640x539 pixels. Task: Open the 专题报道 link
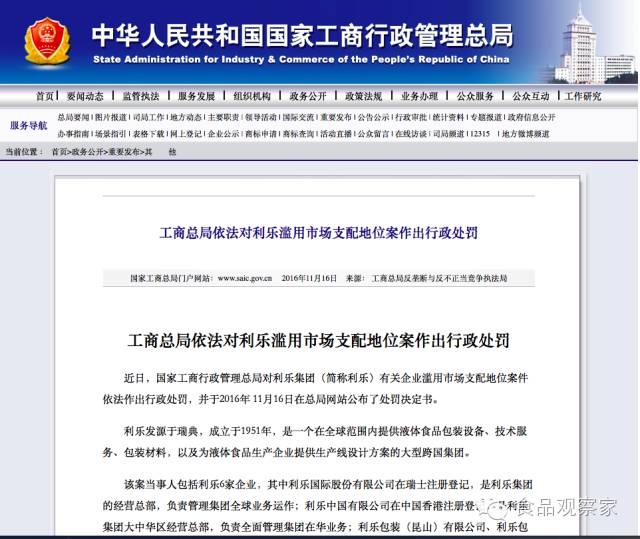486,118
